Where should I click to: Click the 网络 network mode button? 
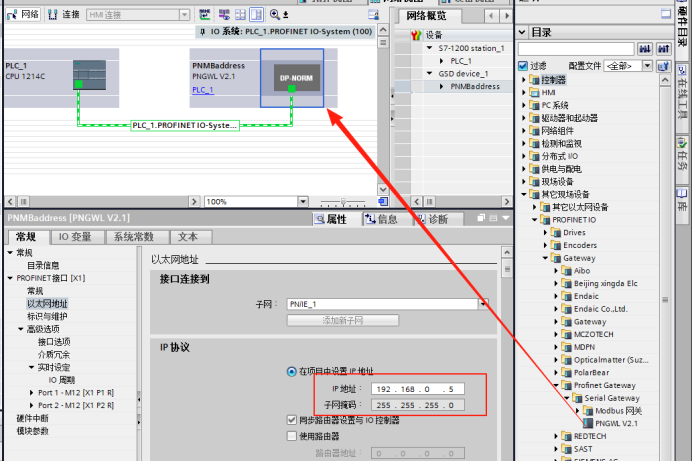[23, 15]
